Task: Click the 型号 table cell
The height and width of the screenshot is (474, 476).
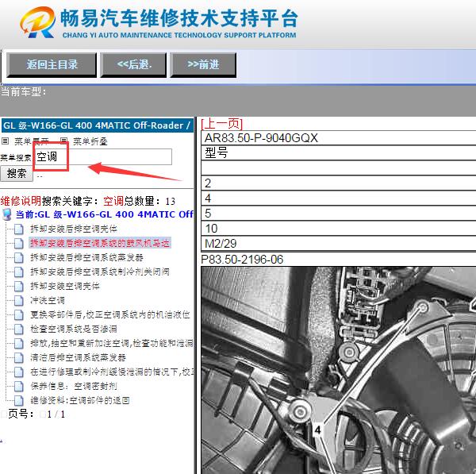Action: [x=339, y=152]
